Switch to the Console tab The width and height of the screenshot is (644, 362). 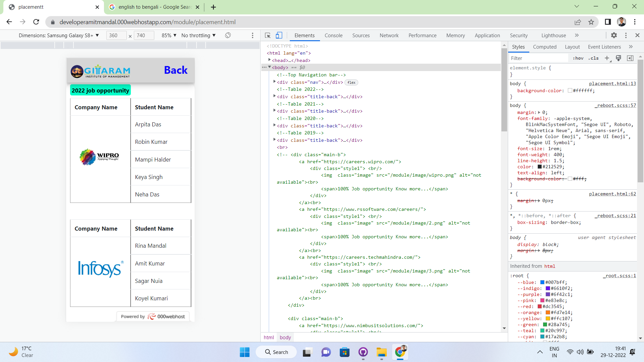point(333,36)
